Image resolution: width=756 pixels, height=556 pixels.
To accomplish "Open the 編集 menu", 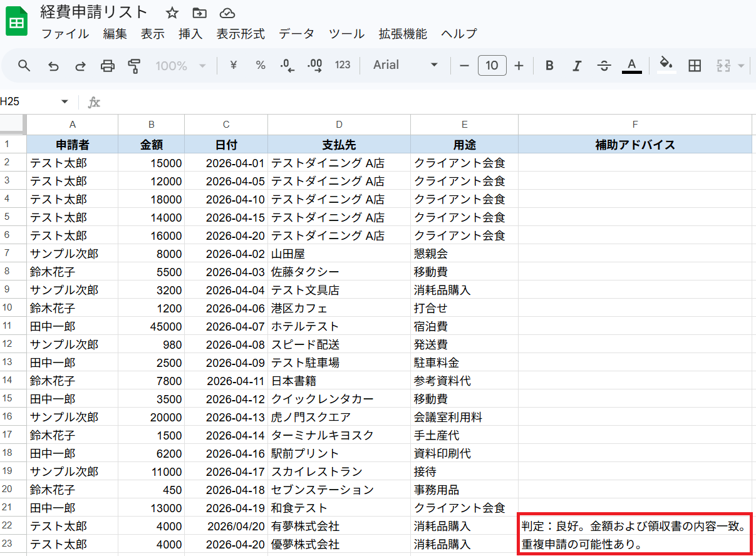I will (115, 34).
